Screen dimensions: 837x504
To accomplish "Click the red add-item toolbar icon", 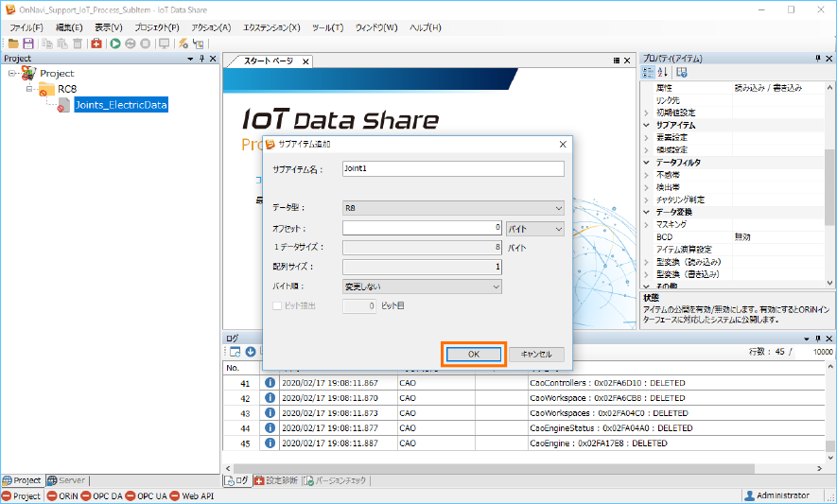I will 96,43.
